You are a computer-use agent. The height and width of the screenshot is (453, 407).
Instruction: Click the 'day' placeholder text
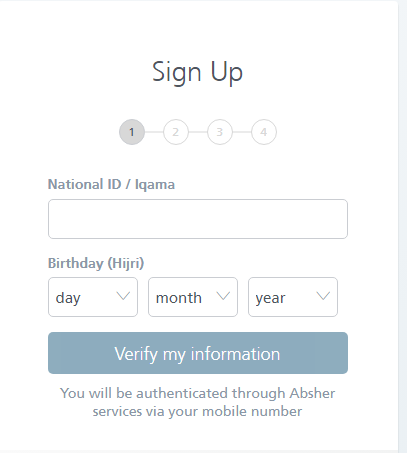pos(68,298)
